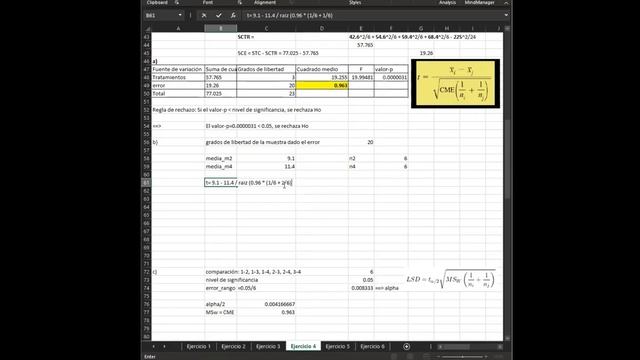The width and height of the screenshot is (640, 360).
Task: Click the vertical scrollbar thumb
Action: [507, 159]
